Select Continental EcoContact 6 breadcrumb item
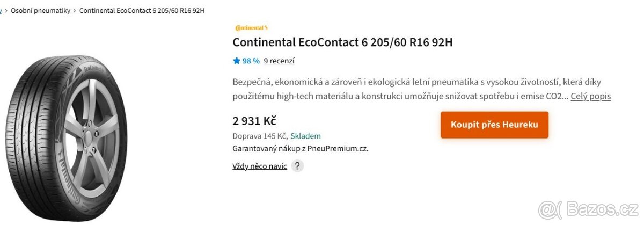The height and width of the screenshot is (225, 644). 142,11
